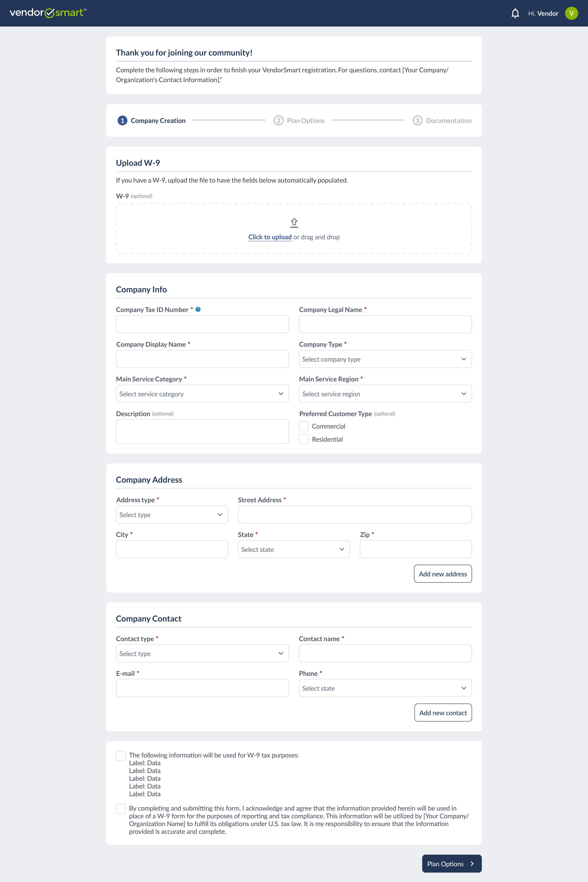Click the Tax ID help question icon
588x882 pixels.
[198, 309]
